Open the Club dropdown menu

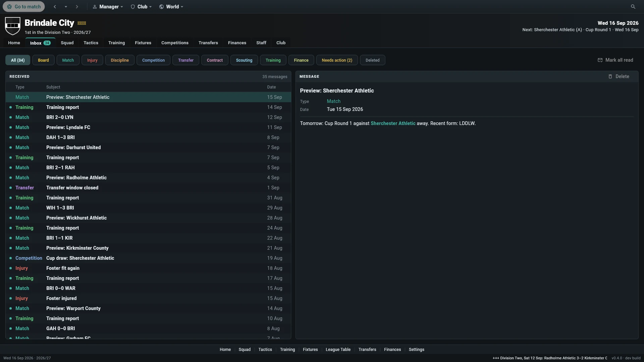(141, 7)
